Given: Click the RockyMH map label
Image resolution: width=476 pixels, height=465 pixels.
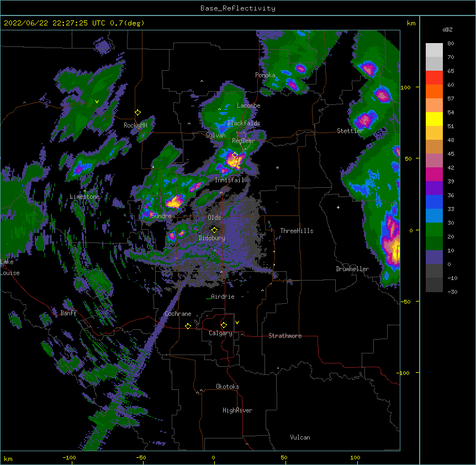Looking at the screenshot, I should click(x=135, y=125).
